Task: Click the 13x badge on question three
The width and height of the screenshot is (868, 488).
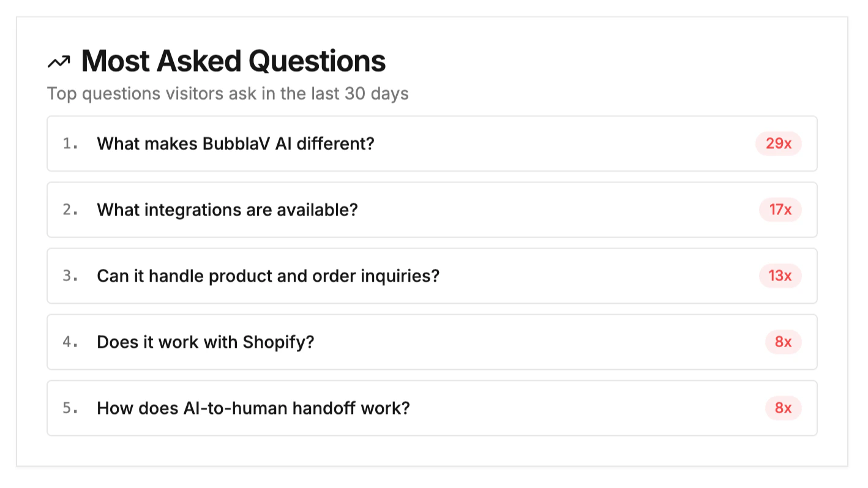Action: coord(780,276)
